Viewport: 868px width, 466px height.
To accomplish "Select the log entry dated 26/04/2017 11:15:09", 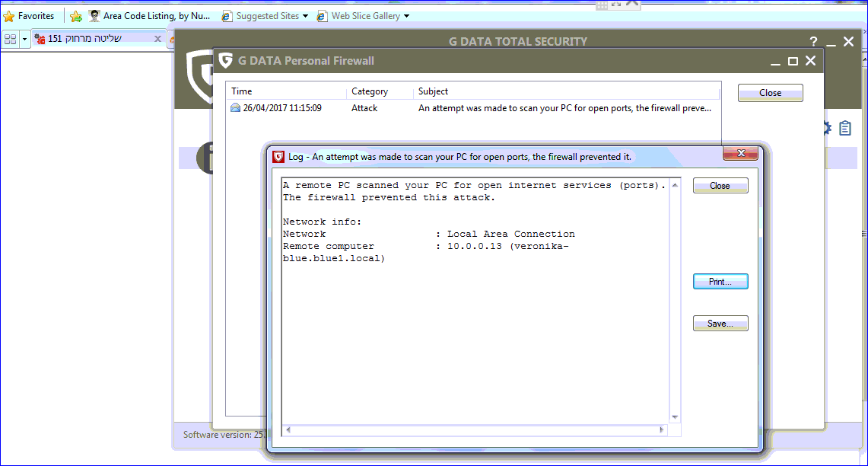I will [x=282, y=108].
